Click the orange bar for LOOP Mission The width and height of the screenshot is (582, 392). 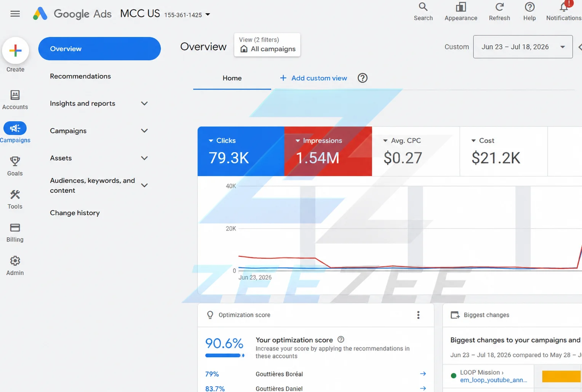[x=561, y=376]
